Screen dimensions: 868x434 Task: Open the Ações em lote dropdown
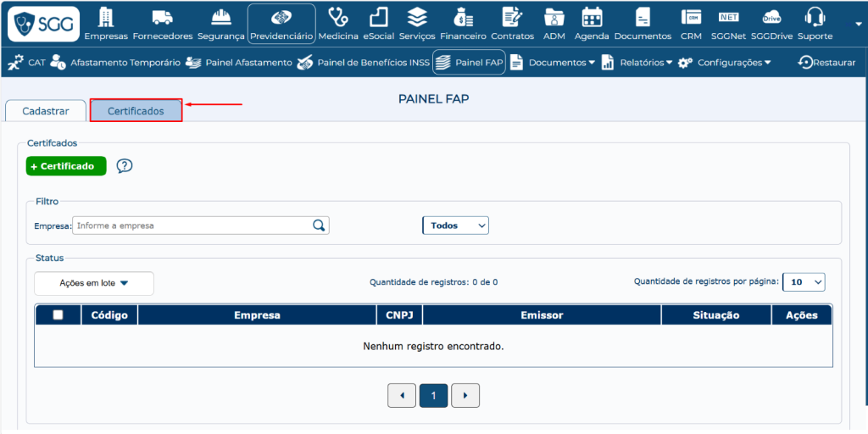click(93, 283)
